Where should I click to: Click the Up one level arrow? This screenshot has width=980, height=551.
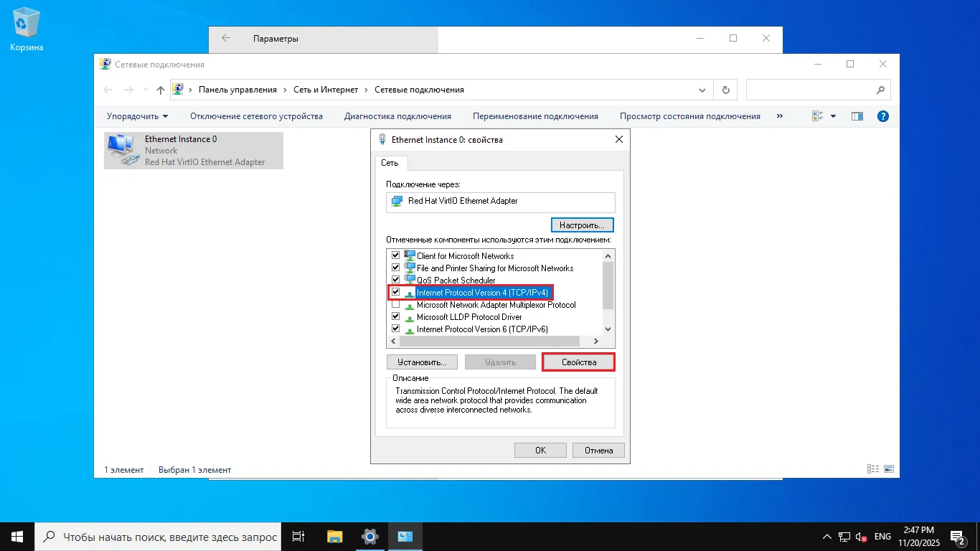[161, 90]
